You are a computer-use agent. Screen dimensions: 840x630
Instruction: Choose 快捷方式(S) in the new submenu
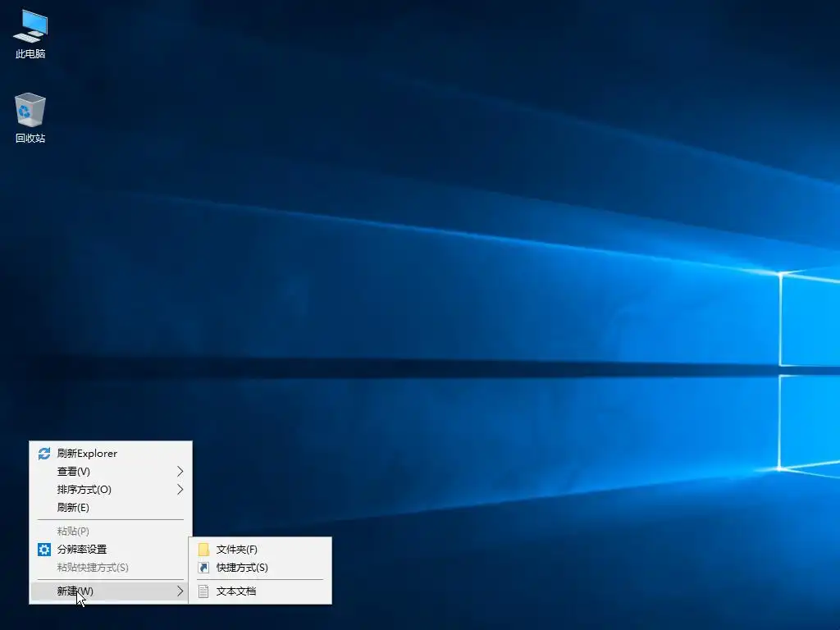point(260,568)
